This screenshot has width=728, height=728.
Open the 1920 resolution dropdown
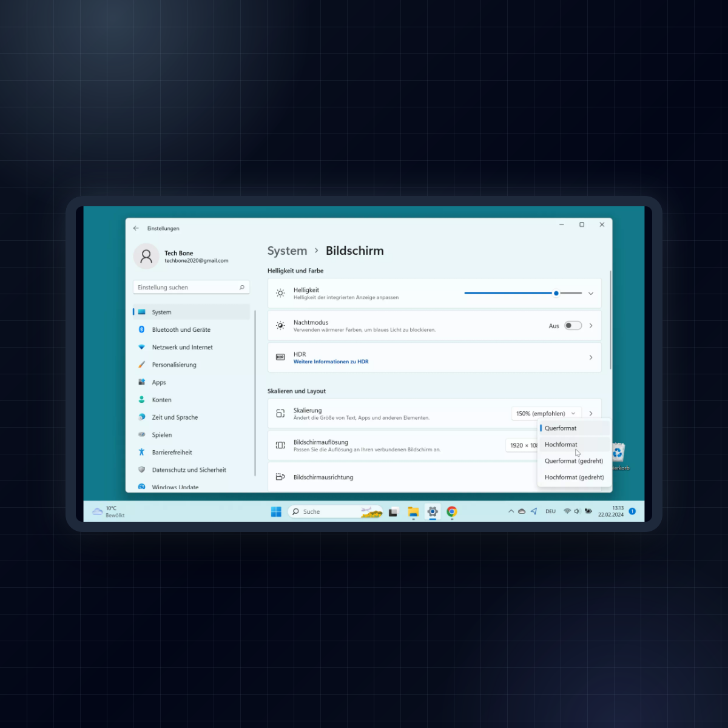[x=522, y=445]
